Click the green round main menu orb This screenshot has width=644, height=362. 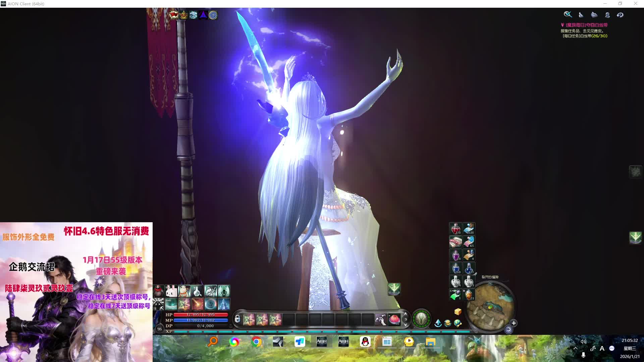coord(421,318)
